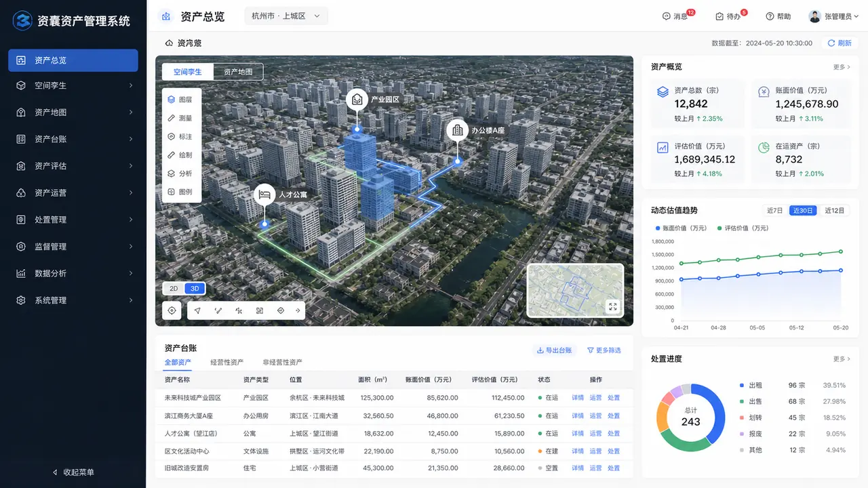868x488 pixels.
Task: Select the 非经营性资产 ledger tab
Action: [282, 363]
